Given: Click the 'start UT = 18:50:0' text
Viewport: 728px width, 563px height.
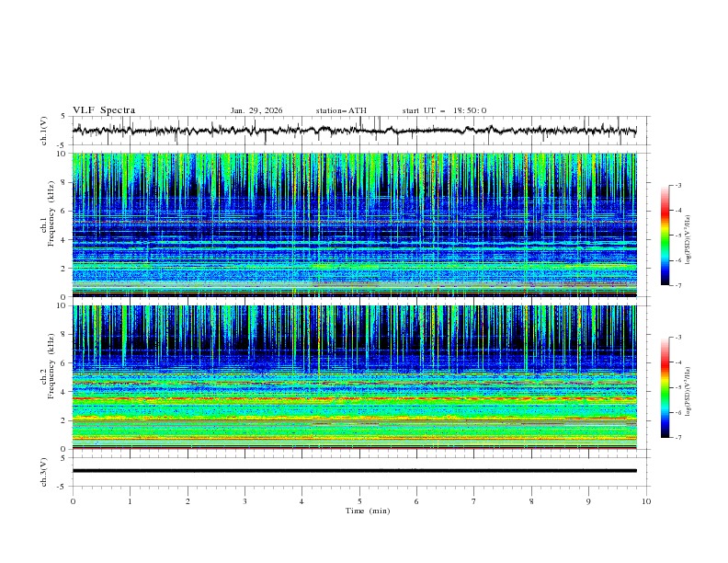Looking at the screenshot, I should pos(444,110).
